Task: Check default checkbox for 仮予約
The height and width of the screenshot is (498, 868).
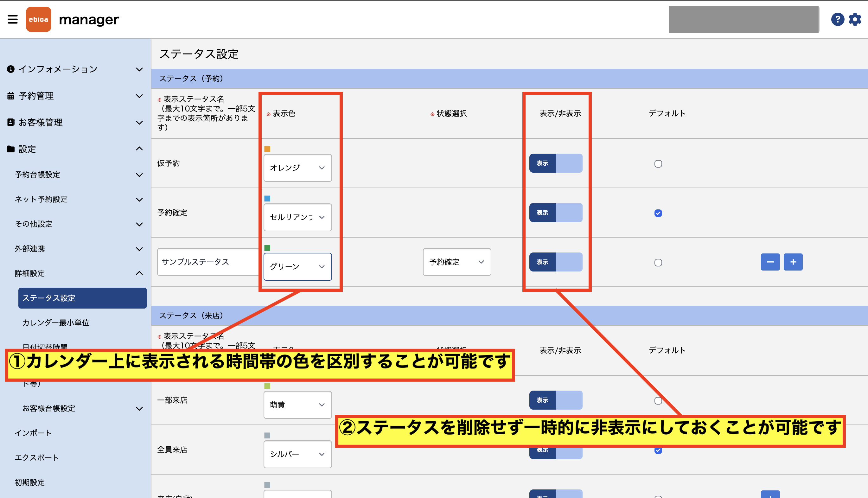Action: 658,164
